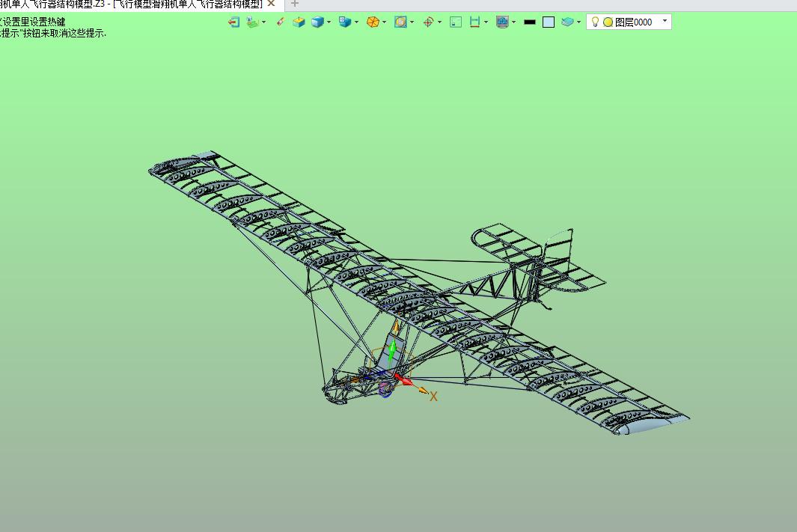797x532 pixels.
Task: Click the green square frame icon
Action: tap(456, 22)
